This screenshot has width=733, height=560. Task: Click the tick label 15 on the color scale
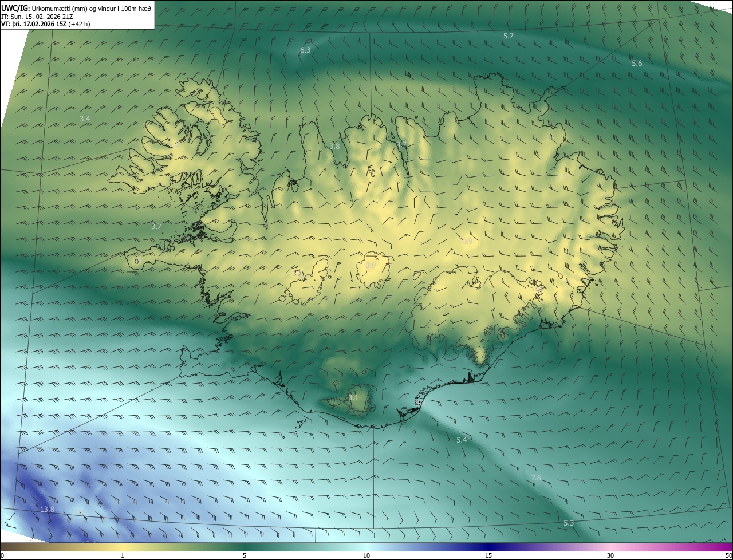tap(488, 555)
